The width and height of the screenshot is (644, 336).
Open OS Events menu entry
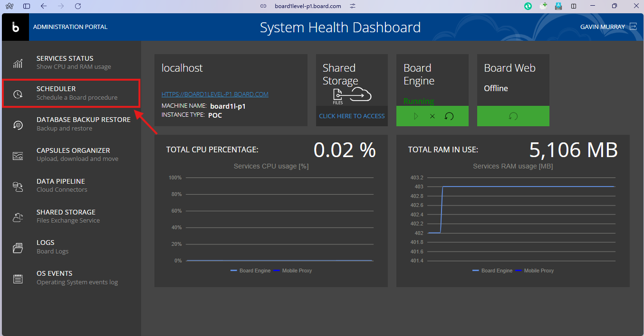71,278
